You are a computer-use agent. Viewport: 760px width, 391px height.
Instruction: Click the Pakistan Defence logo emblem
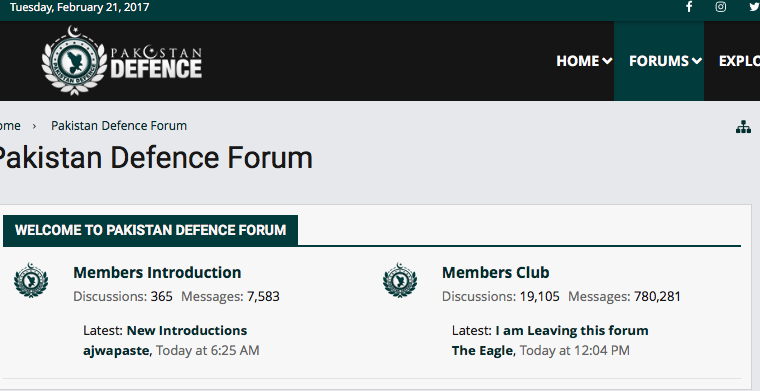pos(74,61)
